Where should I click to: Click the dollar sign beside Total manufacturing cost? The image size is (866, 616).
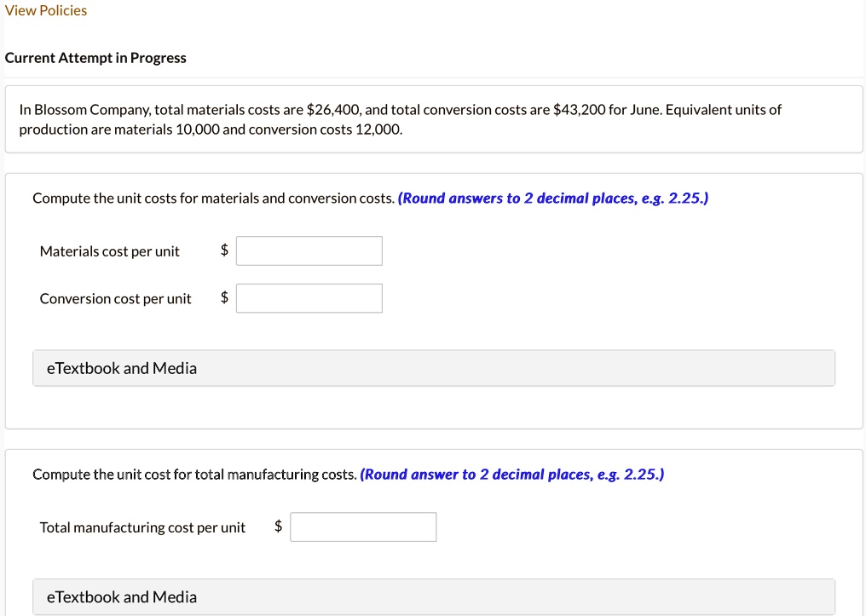[276, 527]
